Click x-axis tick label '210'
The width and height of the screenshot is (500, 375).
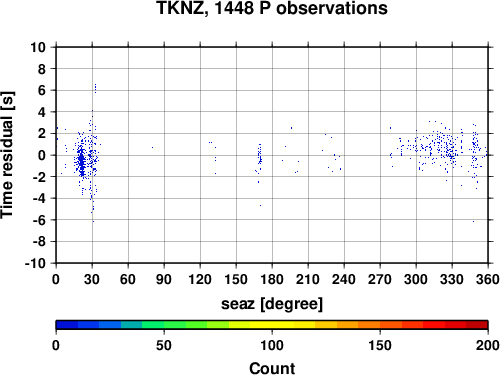[x=308, y=279]
